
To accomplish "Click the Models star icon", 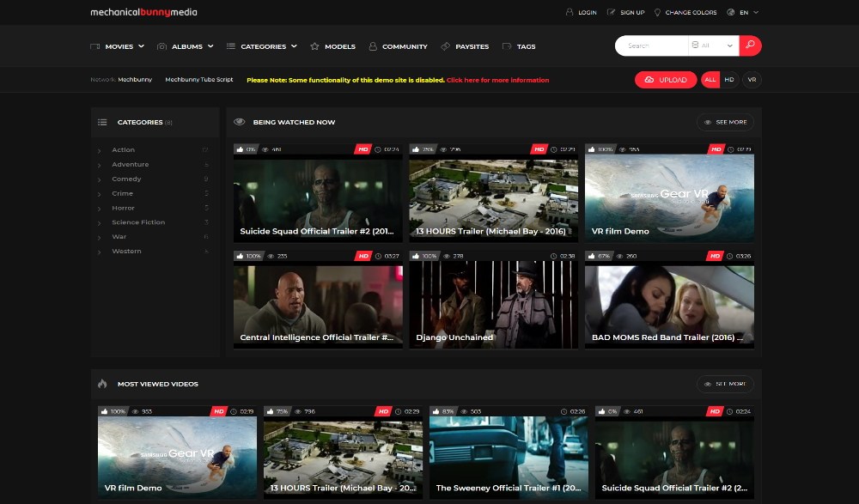I will click(x=314, y=46).
